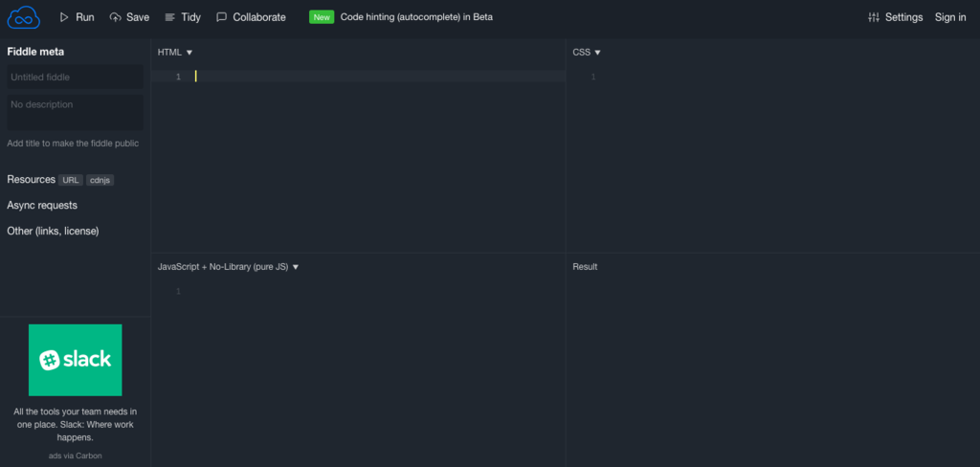980x467 pixels.
Task: Click the JSFiddle cloud logo
Action: (24, 17)
